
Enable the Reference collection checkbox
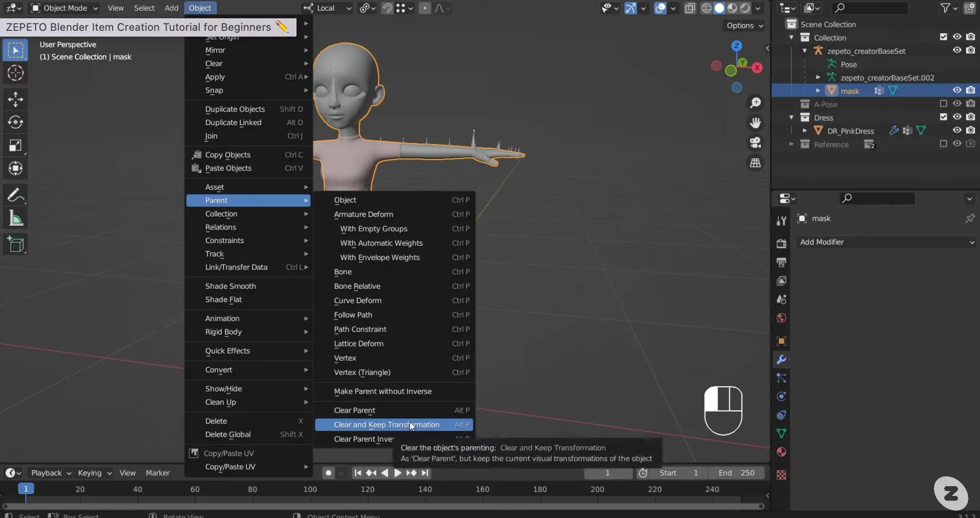click(943, 144)
